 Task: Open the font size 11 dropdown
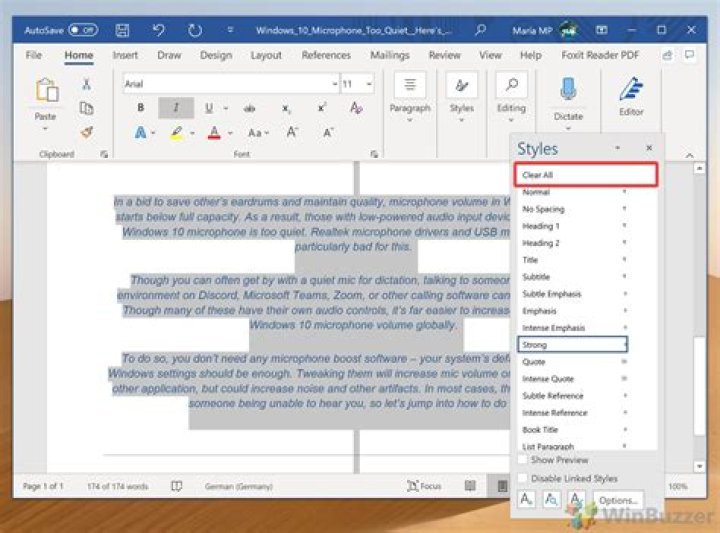tap(369, 84)
